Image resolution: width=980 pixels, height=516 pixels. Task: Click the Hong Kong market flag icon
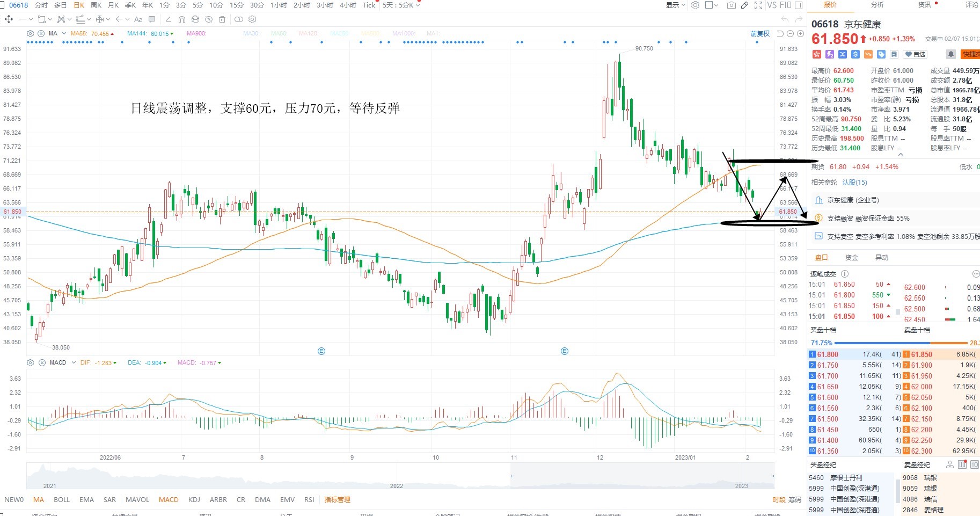[817, 54]
